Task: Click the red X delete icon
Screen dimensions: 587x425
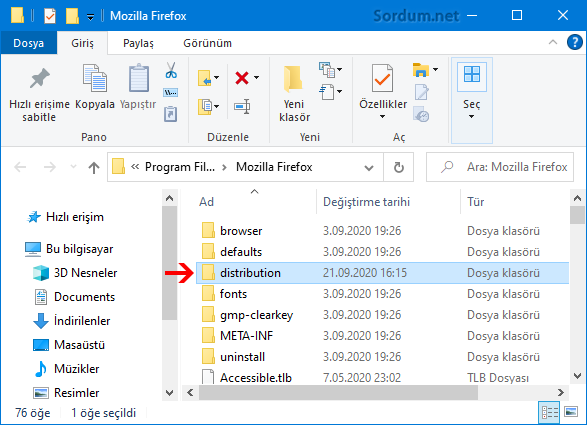Action: (x=242, y=78)
